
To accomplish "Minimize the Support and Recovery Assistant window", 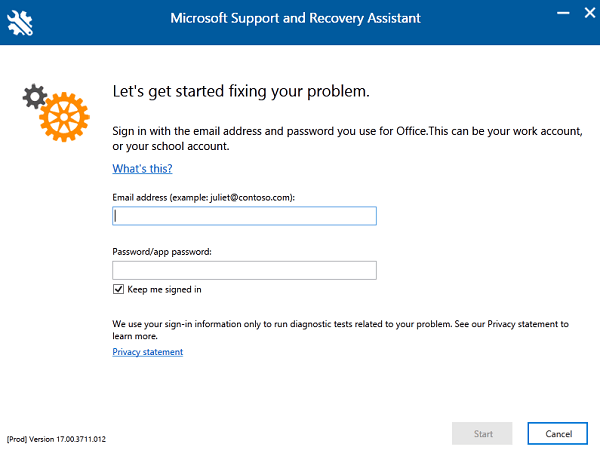I will 563,13.
